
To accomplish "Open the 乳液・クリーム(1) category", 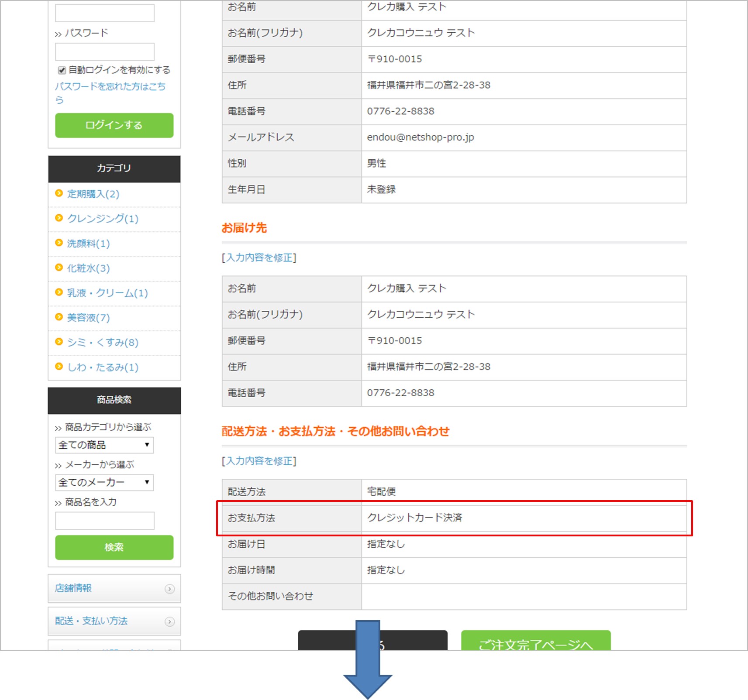I will 107,293.
